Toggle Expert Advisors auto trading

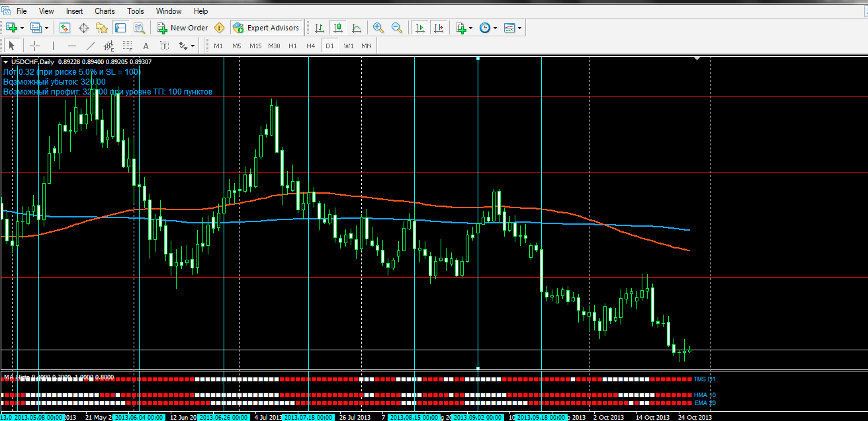click(267, 28)
